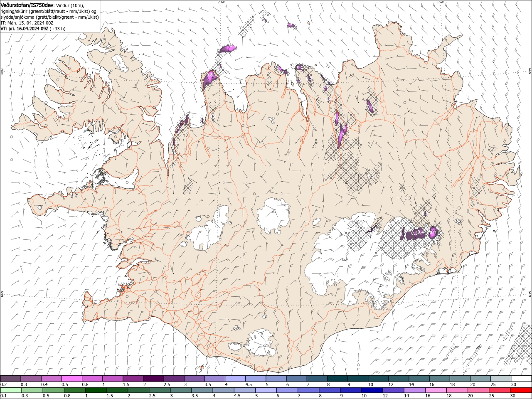Pick upper legend swatch starting at 1.5
Screen dimensions: 532x399
133,379
